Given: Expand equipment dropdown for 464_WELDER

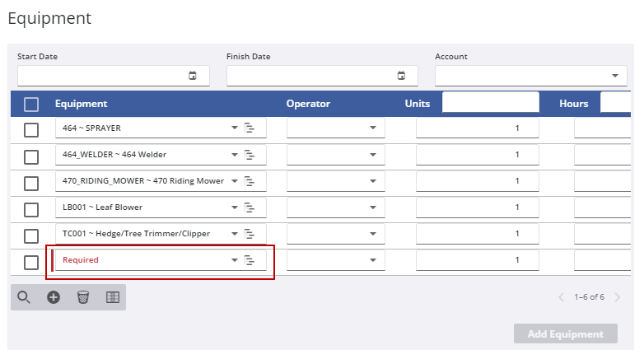Looking at the screenshot, I should click(x=235, y=155).
